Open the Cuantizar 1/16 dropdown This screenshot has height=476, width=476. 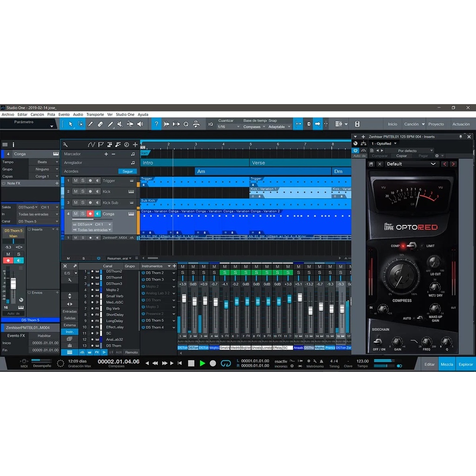coord(228,126)
